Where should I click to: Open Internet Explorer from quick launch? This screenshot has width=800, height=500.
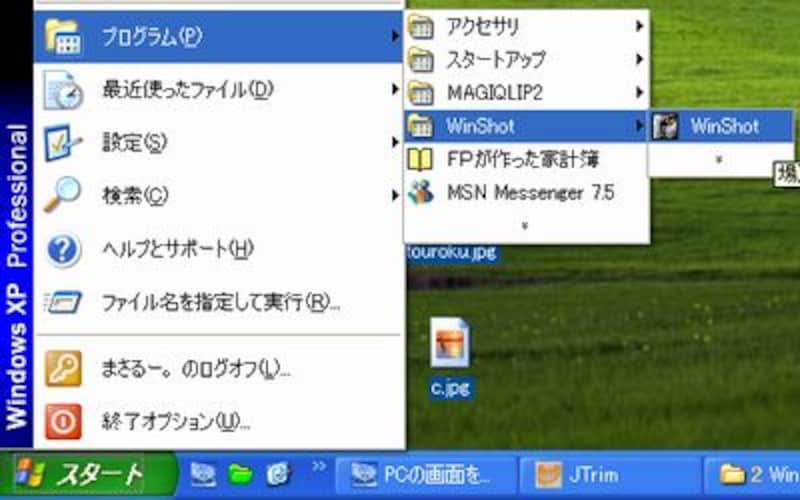coord(278,474)
